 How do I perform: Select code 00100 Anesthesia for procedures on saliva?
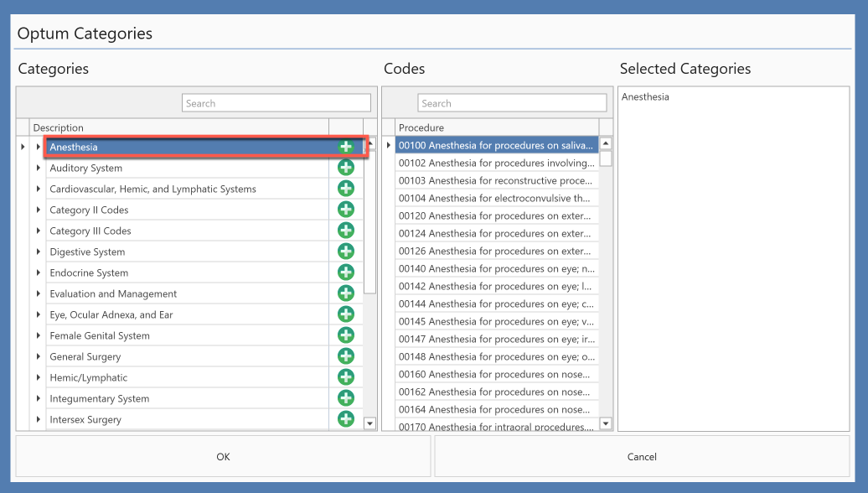coord(497,145)
